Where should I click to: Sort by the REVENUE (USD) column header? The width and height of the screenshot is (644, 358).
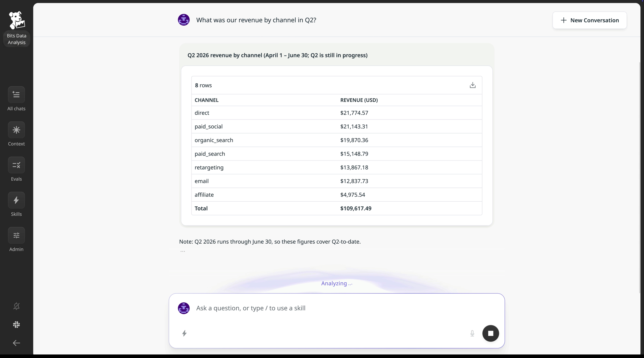(359, 100)
